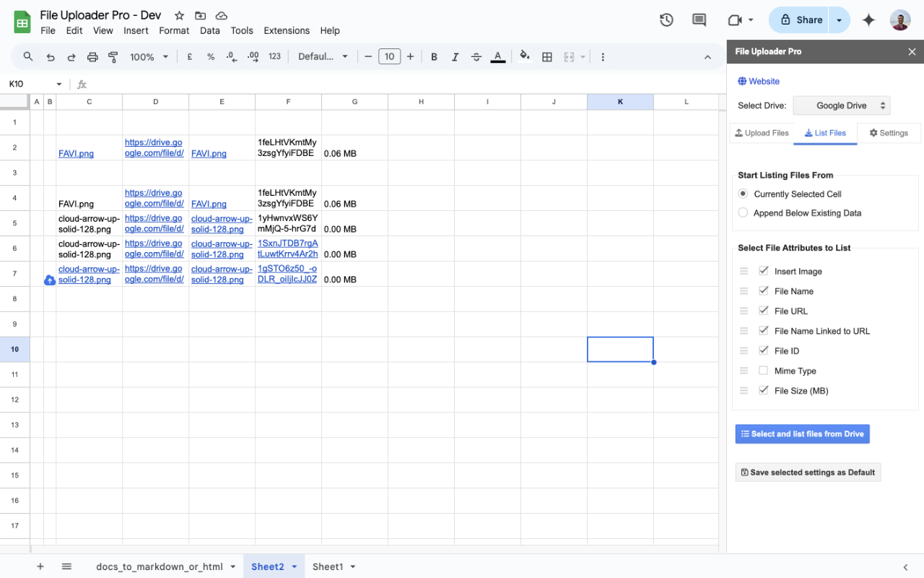This screenshot has height=578, width=924.
Task: Click the paint format roller icon
Action: click(113, 56)
